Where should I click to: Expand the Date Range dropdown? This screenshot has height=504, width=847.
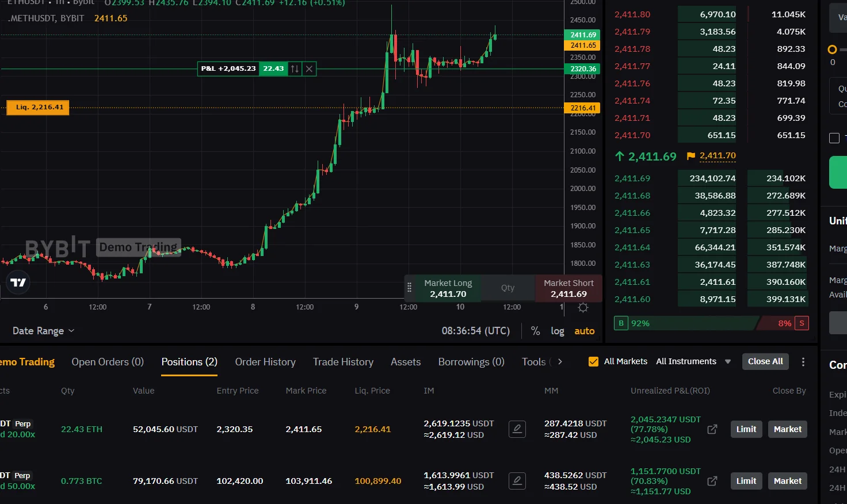(44, 331)
